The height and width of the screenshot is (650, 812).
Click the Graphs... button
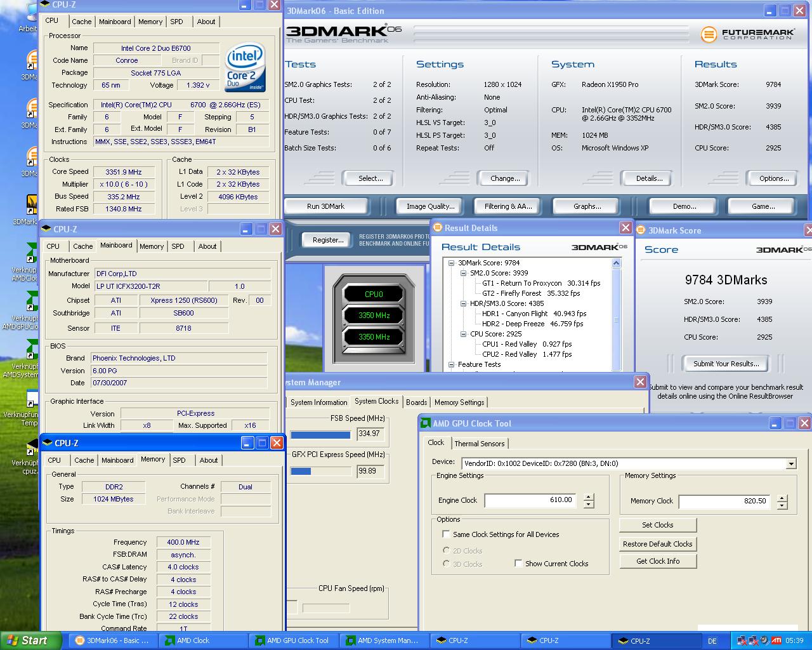tap(587, 206)
